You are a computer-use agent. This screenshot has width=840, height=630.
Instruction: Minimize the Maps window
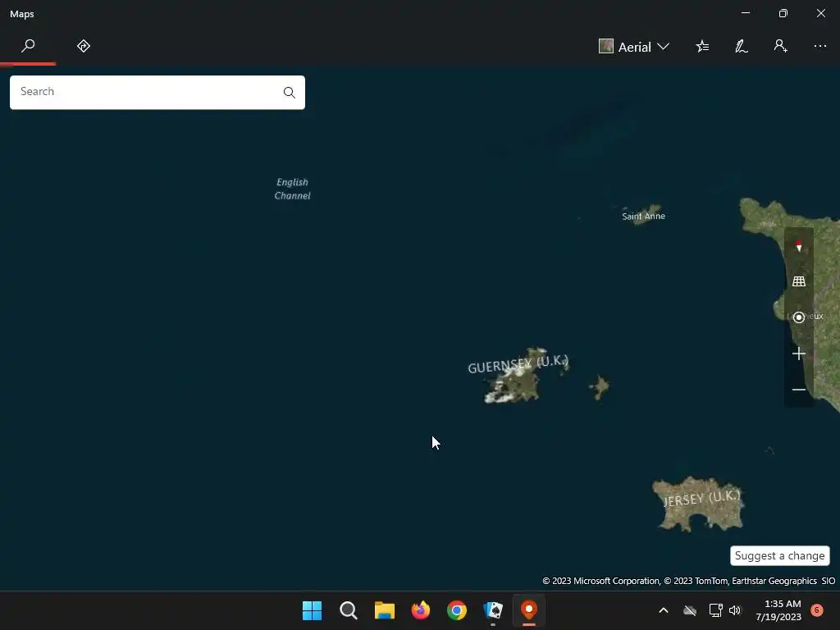click(x=746, y=13)
